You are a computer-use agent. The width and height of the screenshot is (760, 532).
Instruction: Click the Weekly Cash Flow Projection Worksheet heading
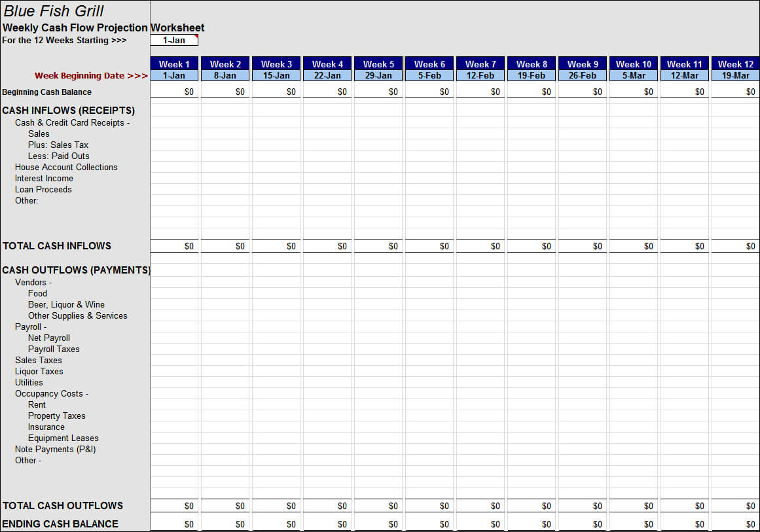103,27
